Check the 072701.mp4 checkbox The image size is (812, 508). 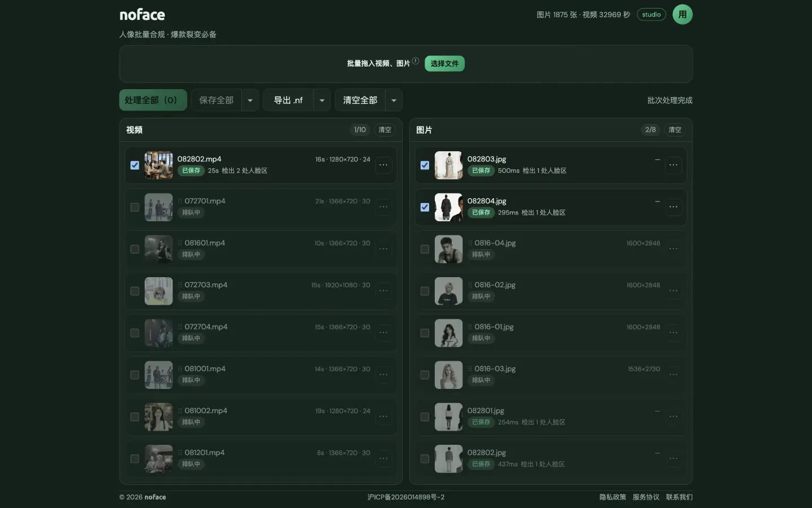(x=135, y=207)
